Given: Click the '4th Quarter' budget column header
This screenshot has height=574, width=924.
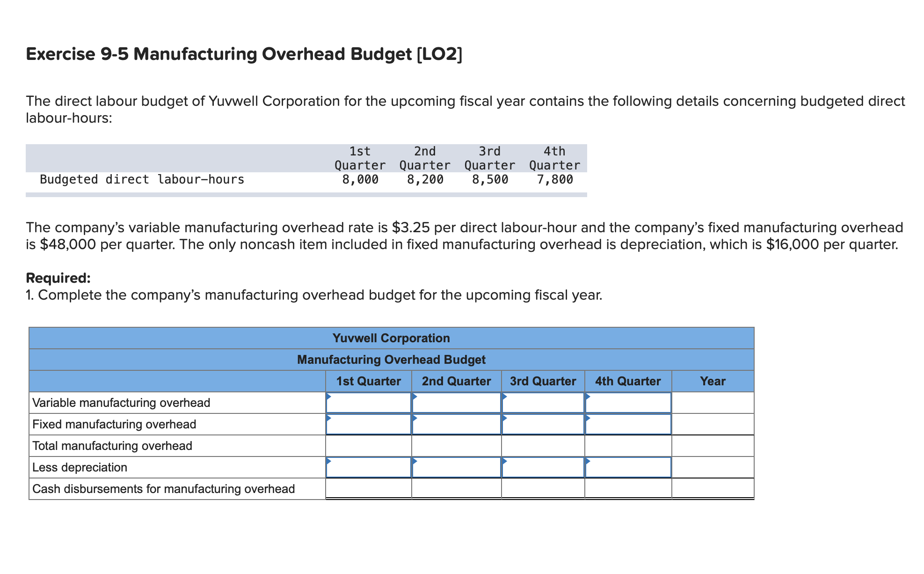Looking at the screenshot, I should [628, 381].
